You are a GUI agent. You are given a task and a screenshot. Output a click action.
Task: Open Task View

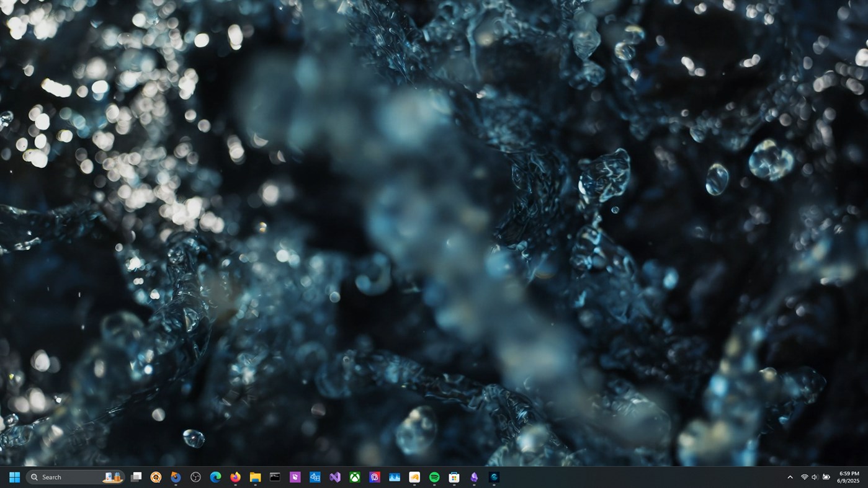click(x=136, y=477)
